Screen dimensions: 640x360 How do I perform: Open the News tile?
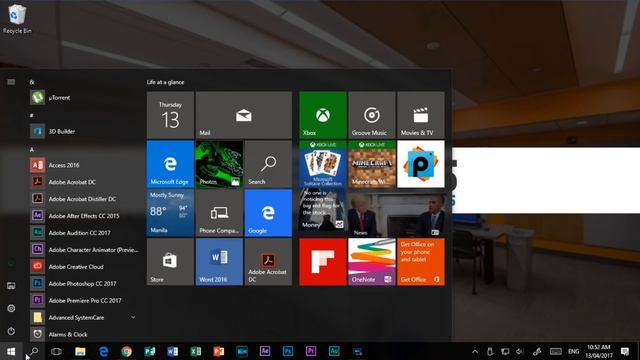pos(396,213)
